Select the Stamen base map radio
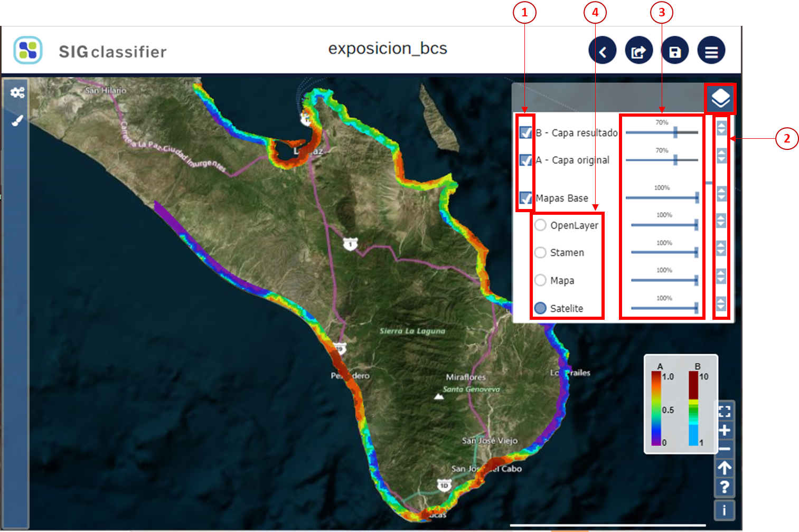 (540, 252)
